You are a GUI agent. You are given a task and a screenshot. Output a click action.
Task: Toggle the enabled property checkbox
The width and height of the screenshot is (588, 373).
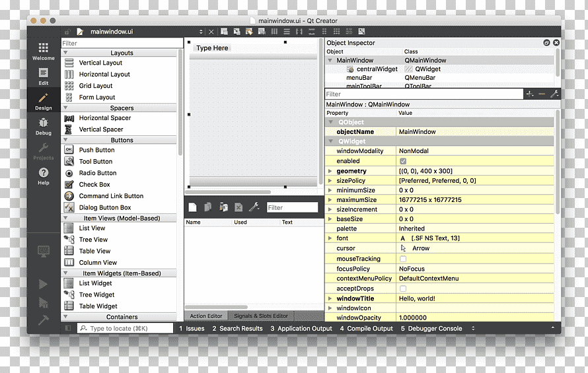403,161
